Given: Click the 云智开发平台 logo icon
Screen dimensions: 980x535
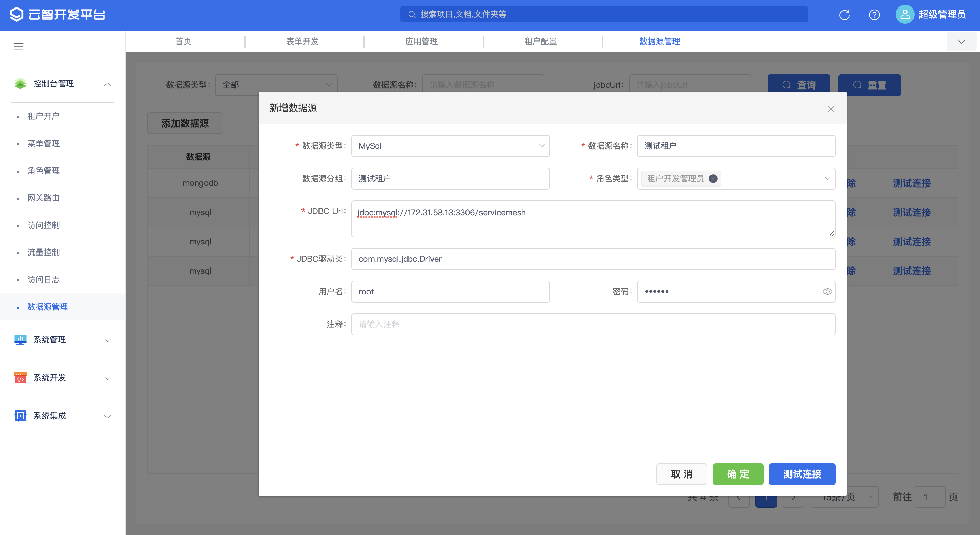Looking at the screenshot, I should point(16,14).
